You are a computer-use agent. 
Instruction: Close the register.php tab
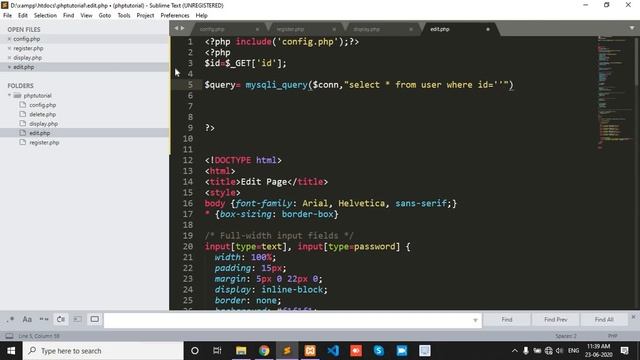pyautogui.click(x=334, y=29)
